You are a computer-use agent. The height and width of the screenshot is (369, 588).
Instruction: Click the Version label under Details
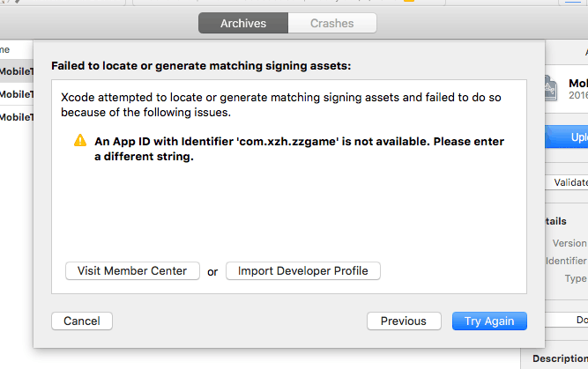click(x=569, y=243)
